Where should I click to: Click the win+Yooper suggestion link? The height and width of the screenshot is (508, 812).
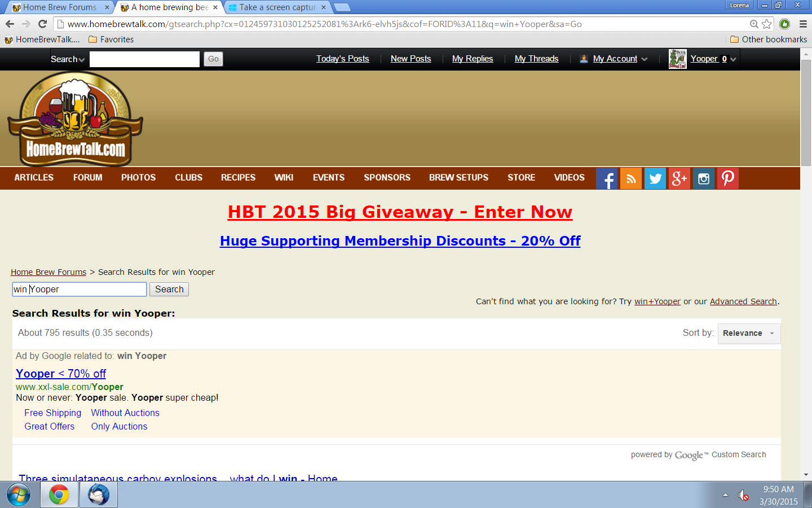click(x=657, y=301)
